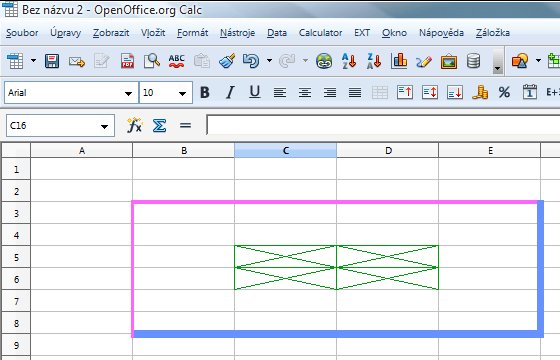Select column C header
This screenshot has width=560, height=360.
(x=285, y=150)
